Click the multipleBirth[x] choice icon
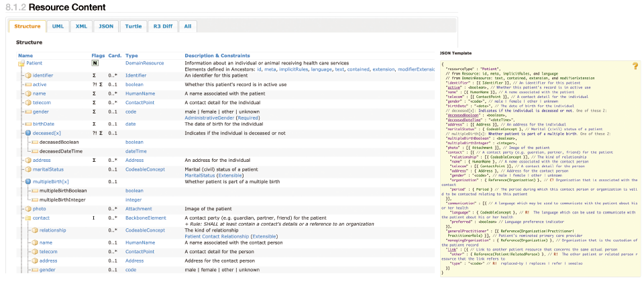The height and width of the screenshot is (282, 644). (28, 182)
